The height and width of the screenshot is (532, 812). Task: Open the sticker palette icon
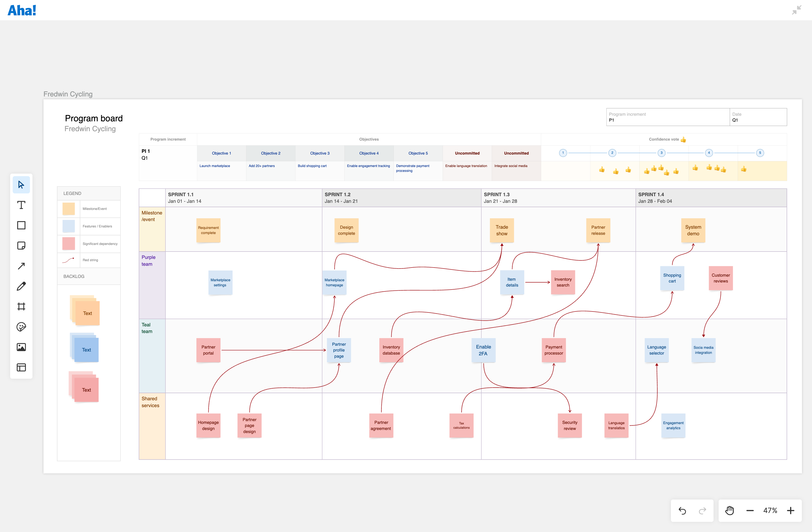(x=21, y=327)
